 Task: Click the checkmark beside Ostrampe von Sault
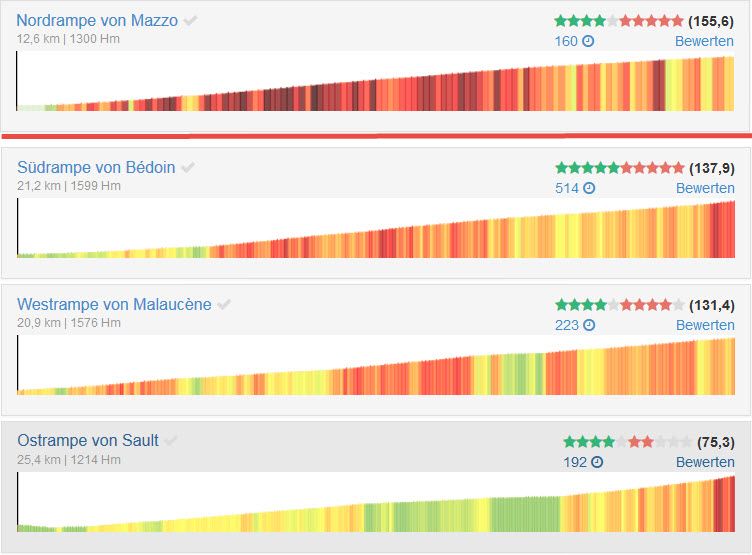[172, 440]
